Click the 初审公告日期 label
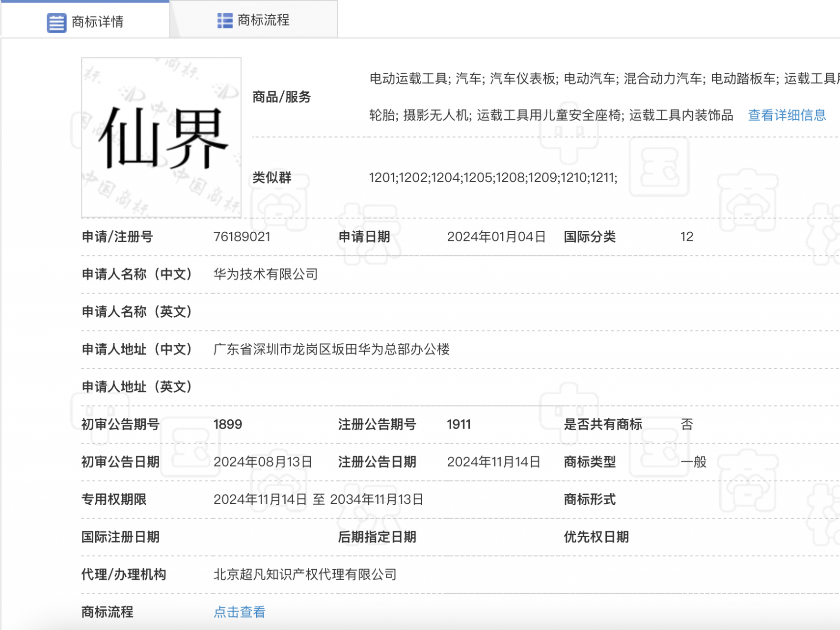840x630 pixels. 120,462
